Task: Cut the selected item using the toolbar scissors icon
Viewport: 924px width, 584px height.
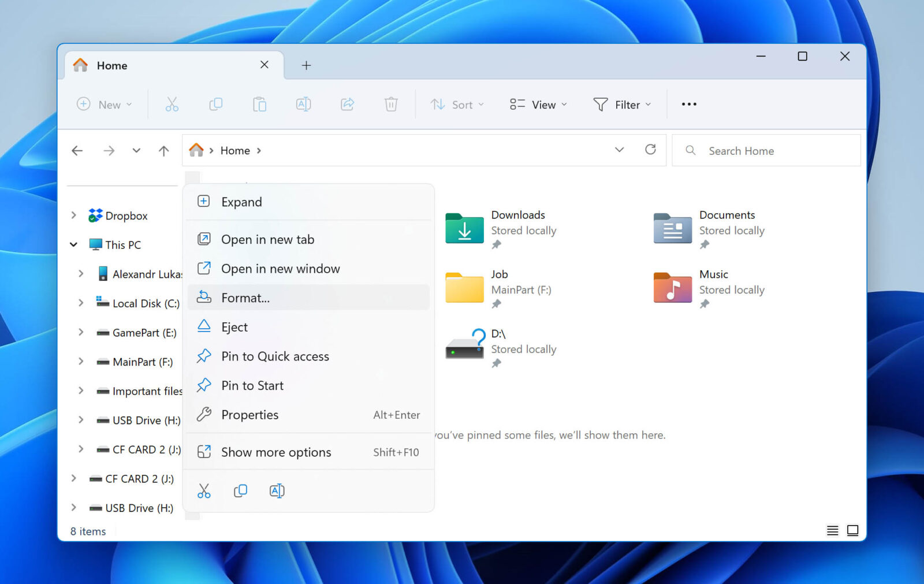Action: 172,104
